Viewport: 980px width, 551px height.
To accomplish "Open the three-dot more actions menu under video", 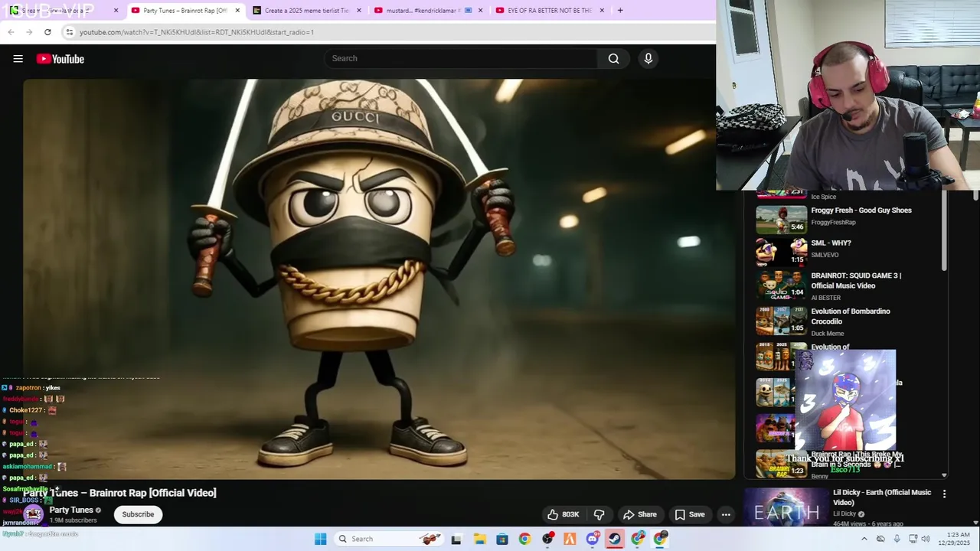I will pyautogui.click(x=726, y=514).
